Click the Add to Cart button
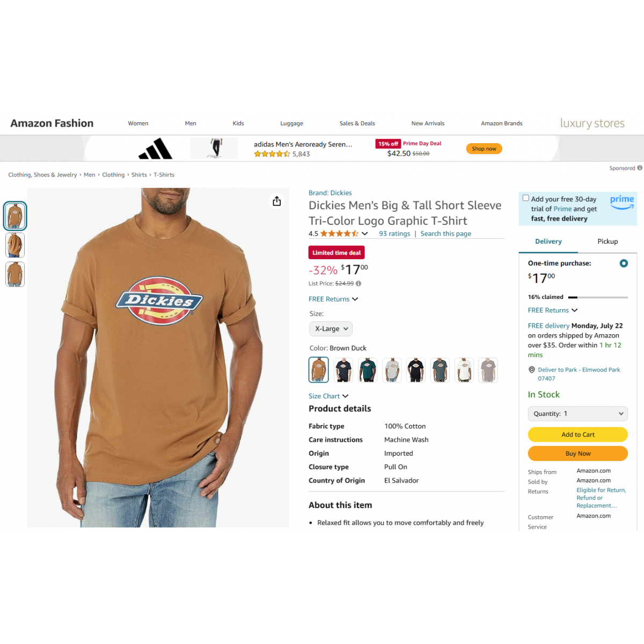Image resolution: width=644 pixels, height=644 pixels. 578,435
